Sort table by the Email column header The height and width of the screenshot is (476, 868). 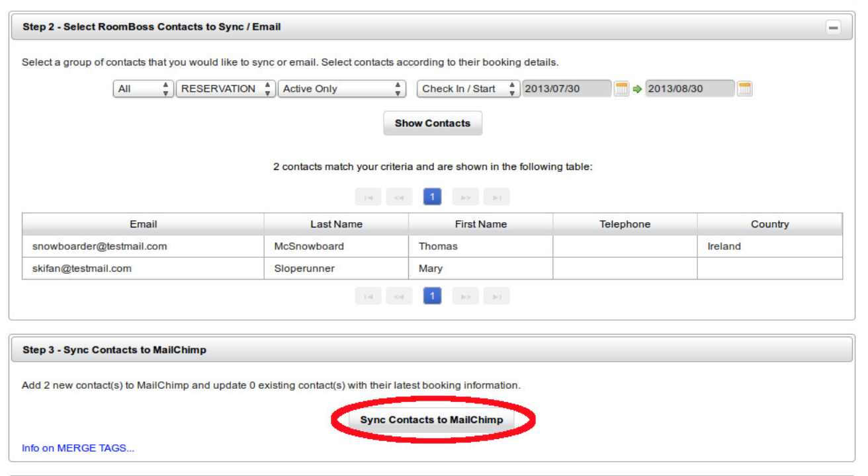coord(143,224)
